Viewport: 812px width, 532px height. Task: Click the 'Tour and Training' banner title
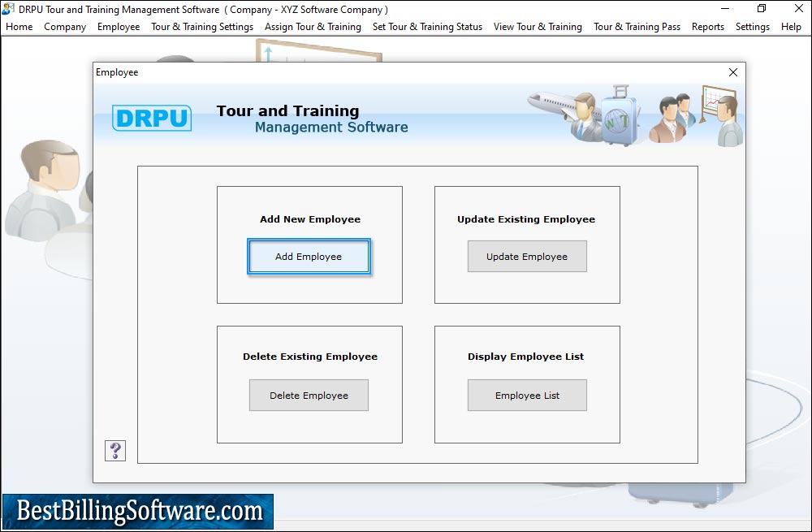pyautogui.click(x=288, y=110)
